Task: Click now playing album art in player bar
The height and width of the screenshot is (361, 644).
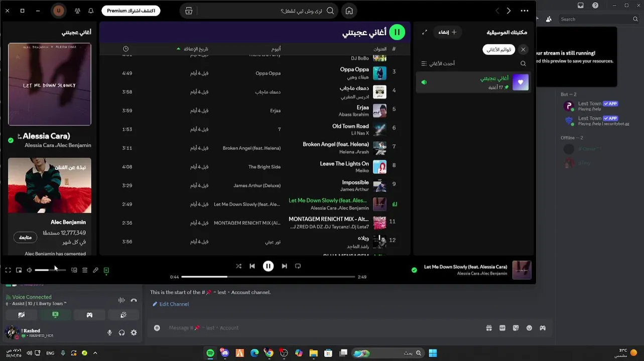Action: 522,270
